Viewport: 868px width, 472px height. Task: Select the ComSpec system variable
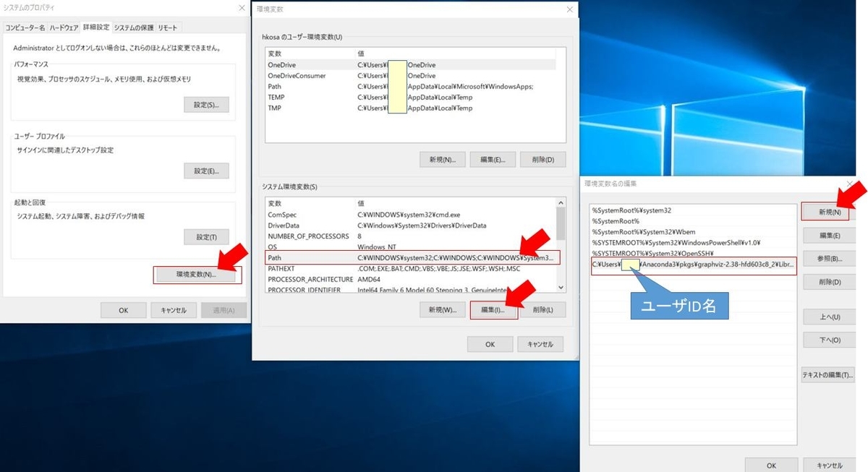[410, 215]
